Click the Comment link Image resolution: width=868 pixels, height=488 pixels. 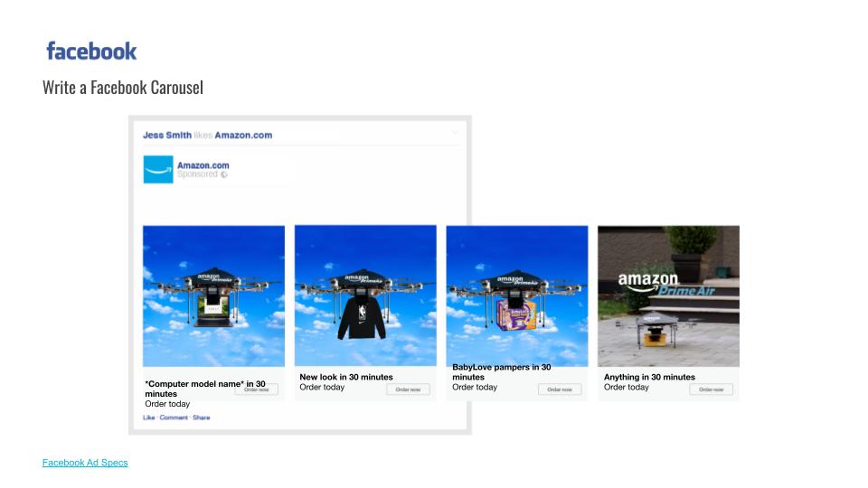coord(174,418)
